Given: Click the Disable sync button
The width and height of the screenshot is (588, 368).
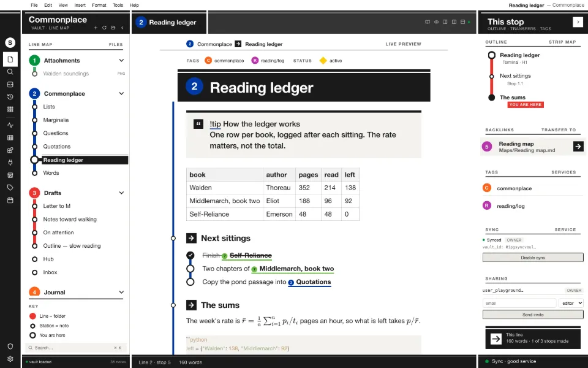Looking at the screenshot, I should 533,258.
